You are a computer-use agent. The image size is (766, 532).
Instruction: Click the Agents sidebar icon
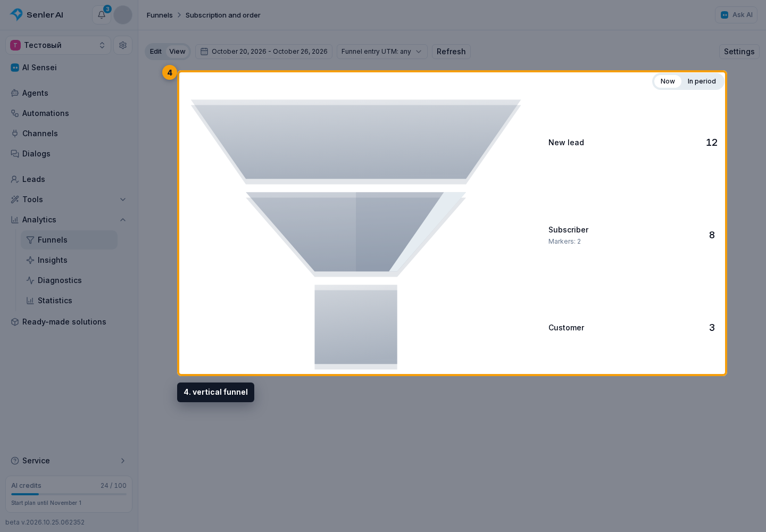tap(15, 93)
